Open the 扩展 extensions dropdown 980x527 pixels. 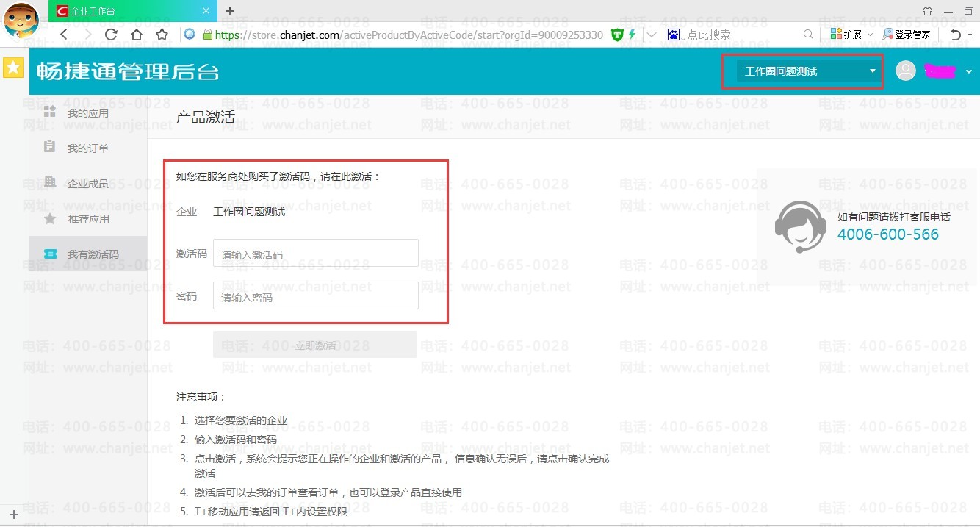coord(851,35)
